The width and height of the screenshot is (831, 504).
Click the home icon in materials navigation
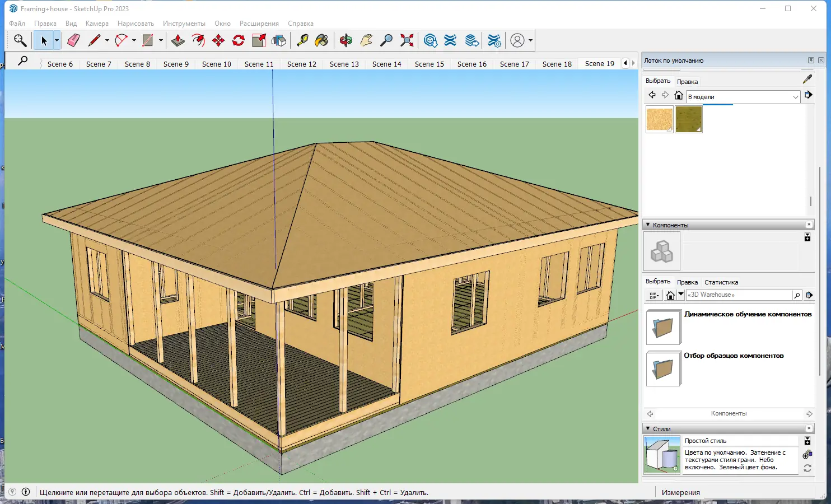tap(679, 96)
